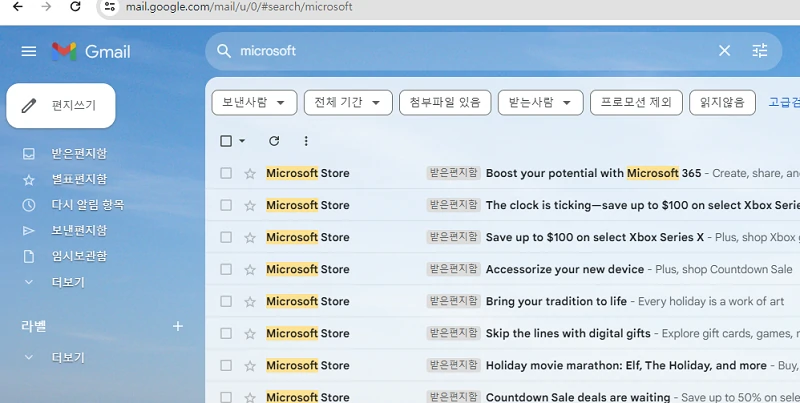Click the browser forward arrow
This screenshot has height=403, width=800.
coord(46,7)
